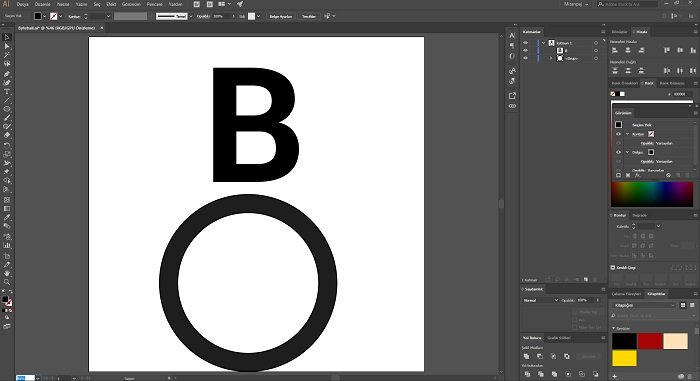Select the Ellipse shape tool
This screenshot has width=700, height=381.
pyautogui.click(x=7, y=109)
